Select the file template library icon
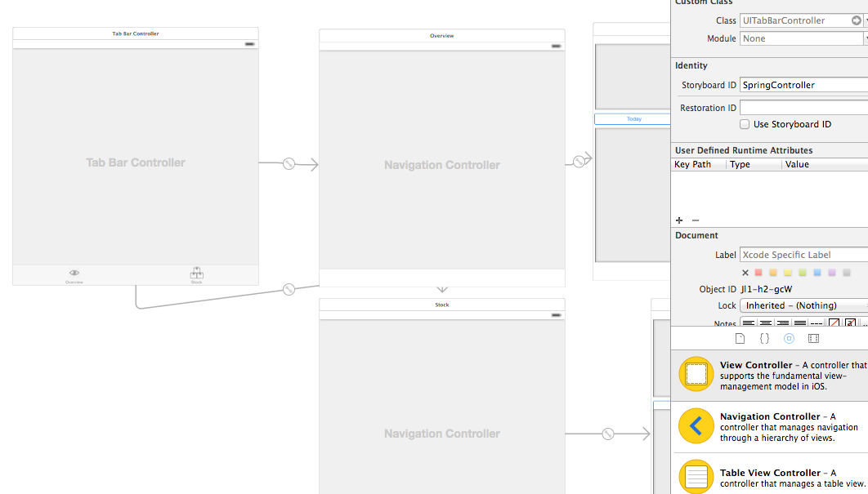This screenshot has height=494, width=868. [740, 338]
